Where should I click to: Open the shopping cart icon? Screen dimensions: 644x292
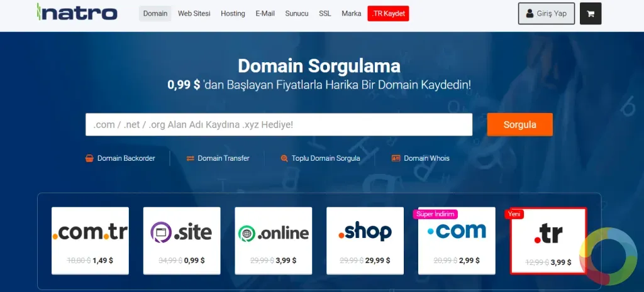tap(591, 14)
